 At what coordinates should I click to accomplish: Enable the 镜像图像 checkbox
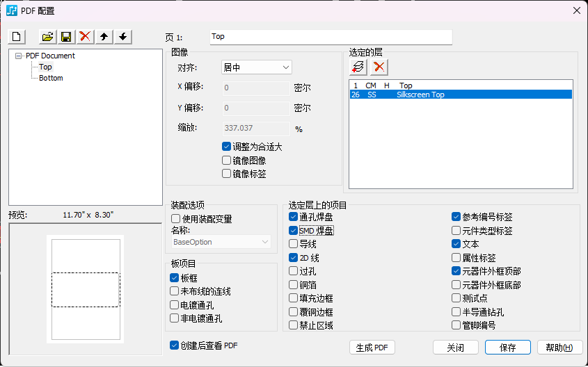point(227,161)
